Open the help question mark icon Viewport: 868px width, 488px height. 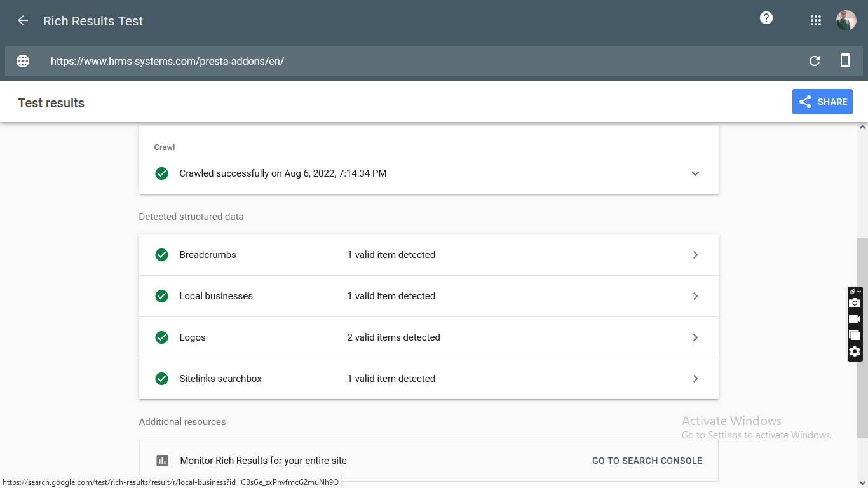click(766, 18)
